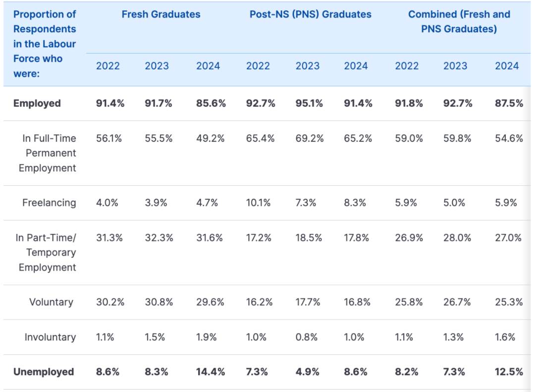The width and height of the screenshot is (535, 392).
Task: Select the Post-NS (PNS) Graduates header
Action: point(310,14)
